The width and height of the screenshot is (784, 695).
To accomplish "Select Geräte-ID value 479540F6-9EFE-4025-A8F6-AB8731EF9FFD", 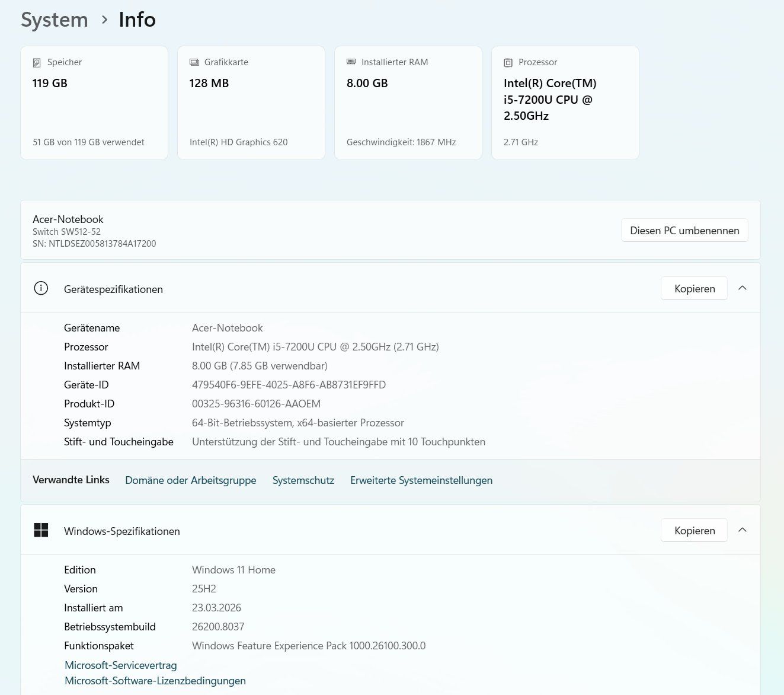I will 289,385.
